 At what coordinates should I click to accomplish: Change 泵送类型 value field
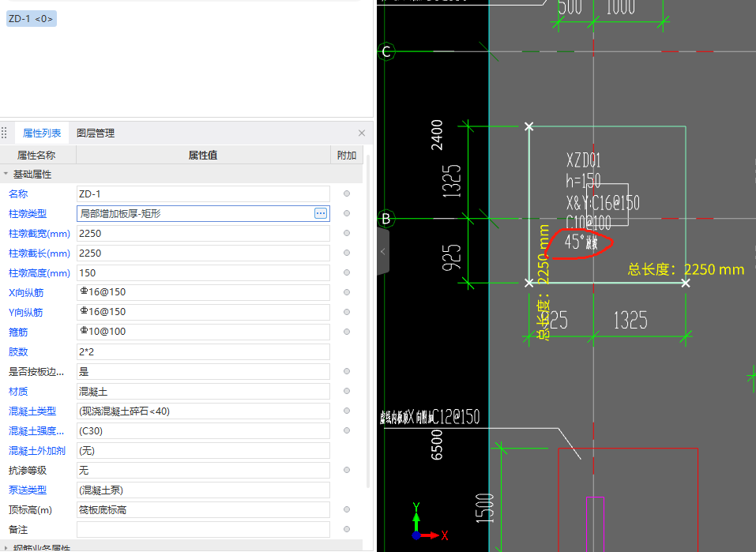click(203, 490)
